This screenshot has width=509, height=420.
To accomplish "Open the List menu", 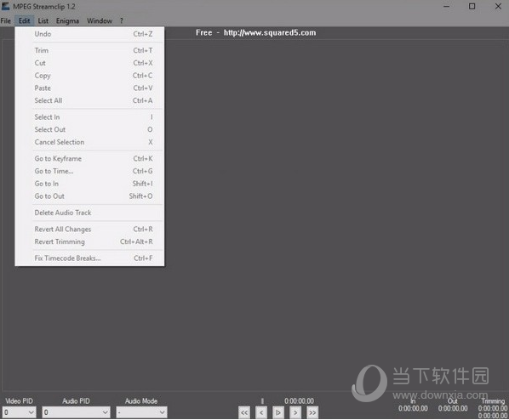I will click(43, 20).
